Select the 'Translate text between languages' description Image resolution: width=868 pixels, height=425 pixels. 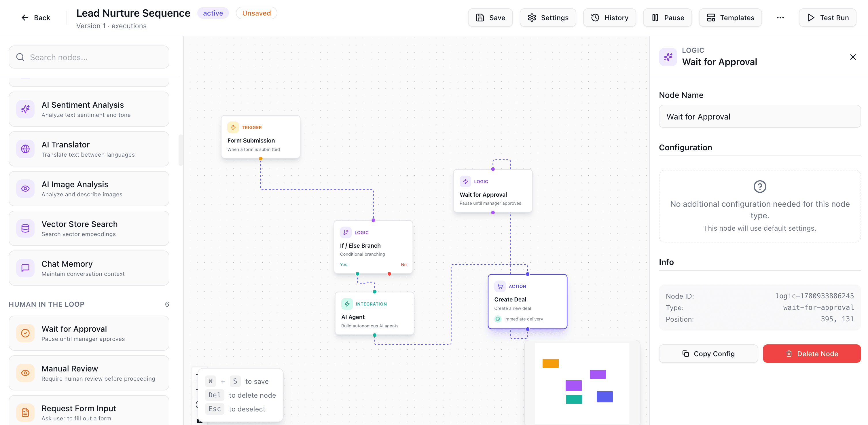click(x=88, y=155)
